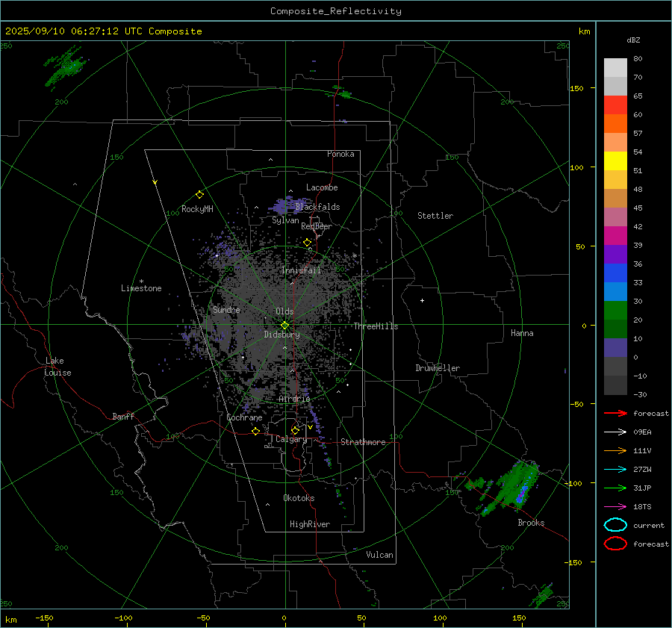Click the Lacombe label
The width and height of the screenshot is (672, 628).
click(x=322, y=187)
